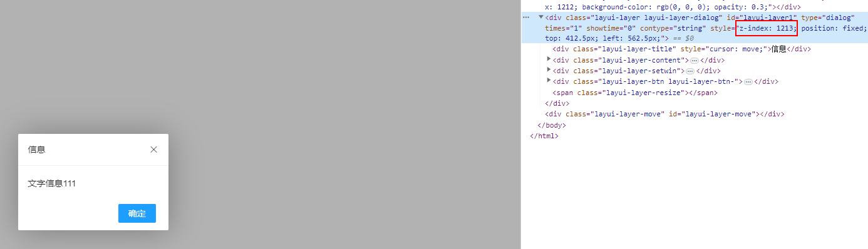Close the 信息 dialog with the X icon

(x=153, y=150)
